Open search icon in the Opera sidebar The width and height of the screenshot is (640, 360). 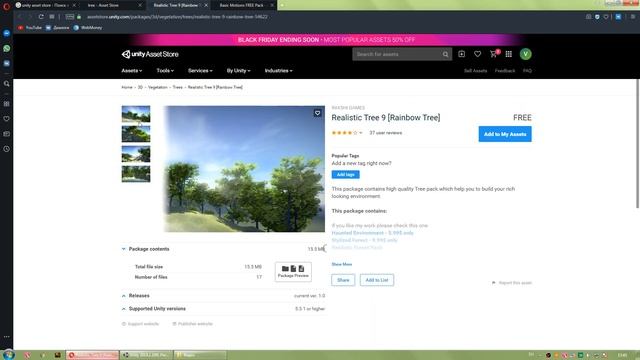(x=7, y=83)
